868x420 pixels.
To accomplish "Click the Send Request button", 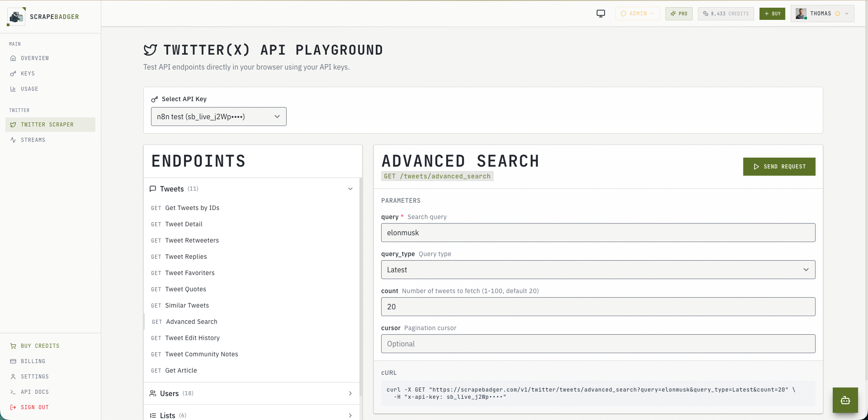I will (x=779, y=167).
